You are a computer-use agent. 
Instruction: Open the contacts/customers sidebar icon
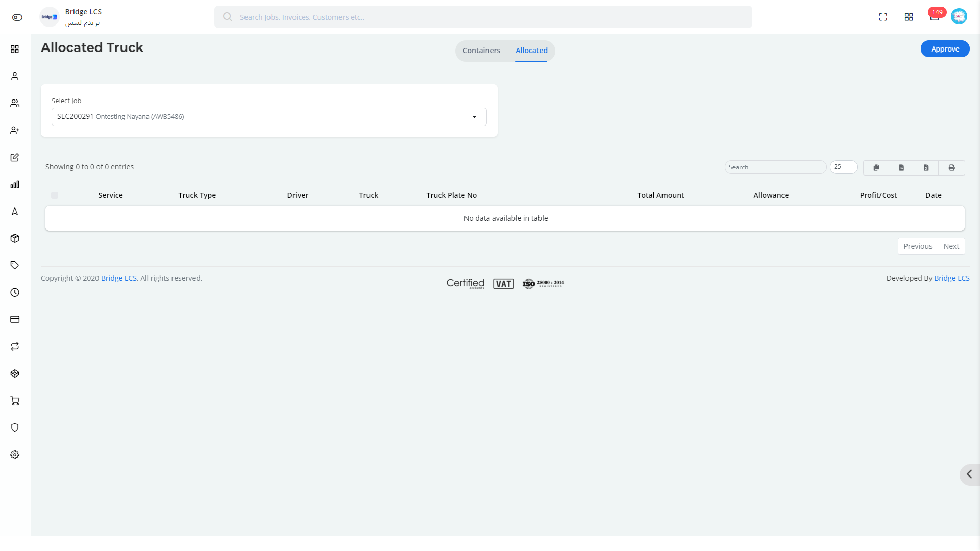click(15, 103)
